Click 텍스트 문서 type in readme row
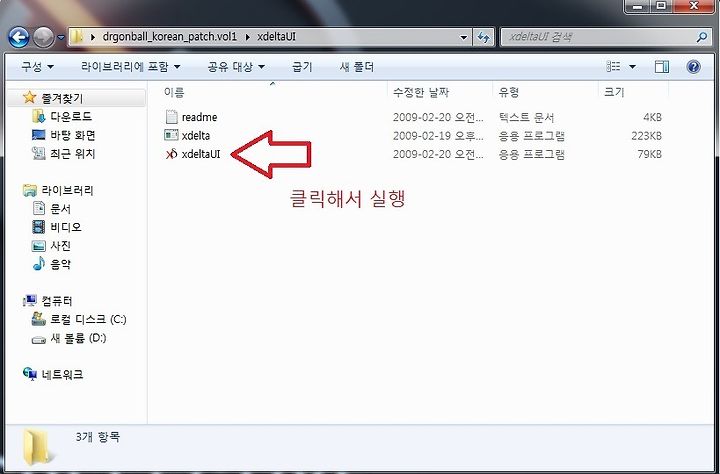This screenshot has width=720, height=474. point(526,117)
